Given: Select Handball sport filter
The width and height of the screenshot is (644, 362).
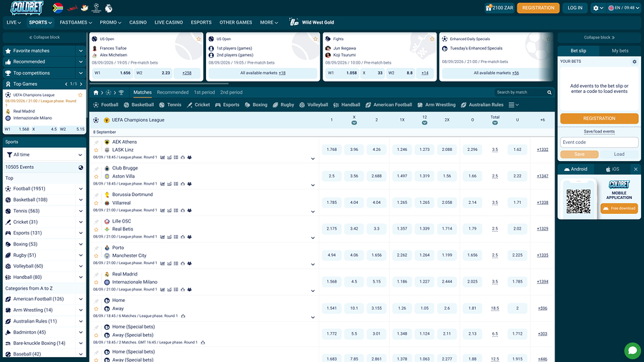Looking at the screenshot, I should (x=346, y=105).
